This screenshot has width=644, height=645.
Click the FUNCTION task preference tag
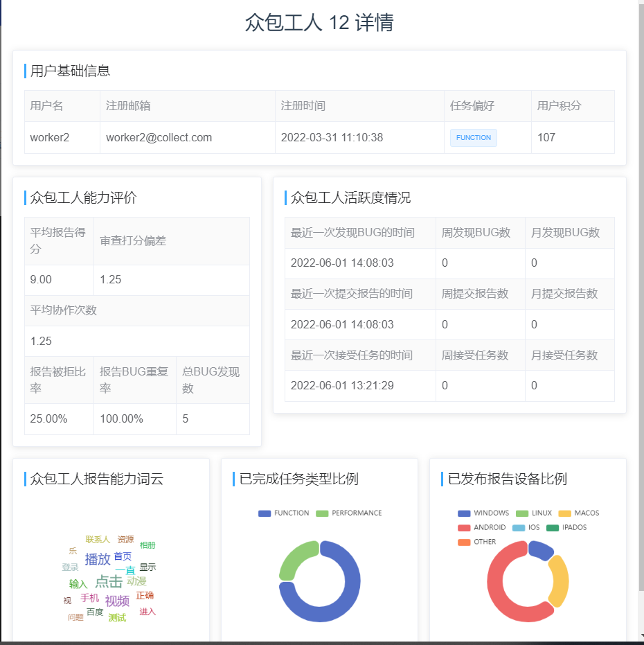coord(474,138)
